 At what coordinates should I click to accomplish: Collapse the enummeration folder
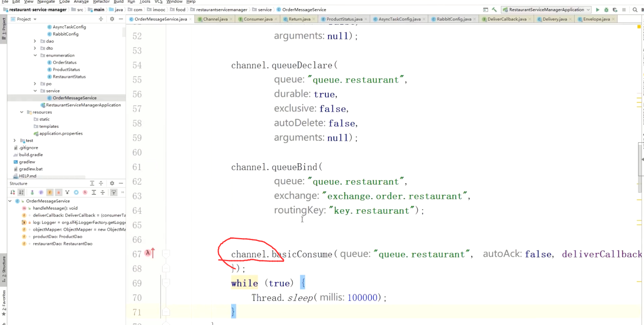[35, 55]
